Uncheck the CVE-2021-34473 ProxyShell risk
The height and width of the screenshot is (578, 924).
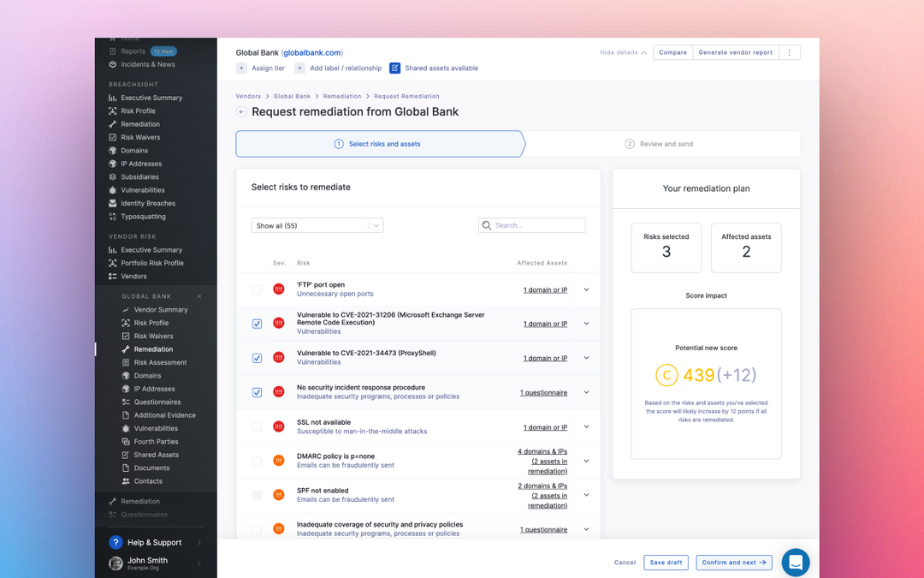coord(256,358)
